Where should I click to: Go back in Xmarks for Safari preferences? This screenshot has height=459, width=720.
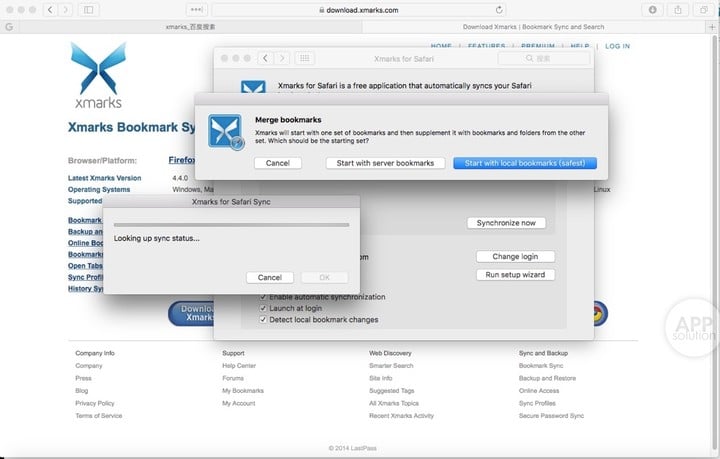coord(265,58)
